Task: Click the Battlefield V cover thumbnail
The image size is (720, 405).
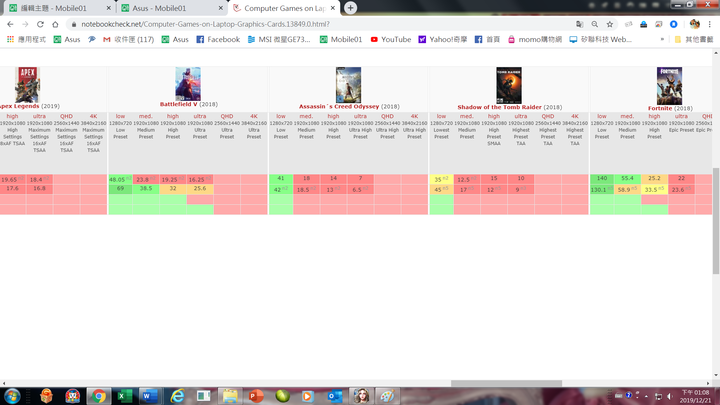Action: coord(188,84)
